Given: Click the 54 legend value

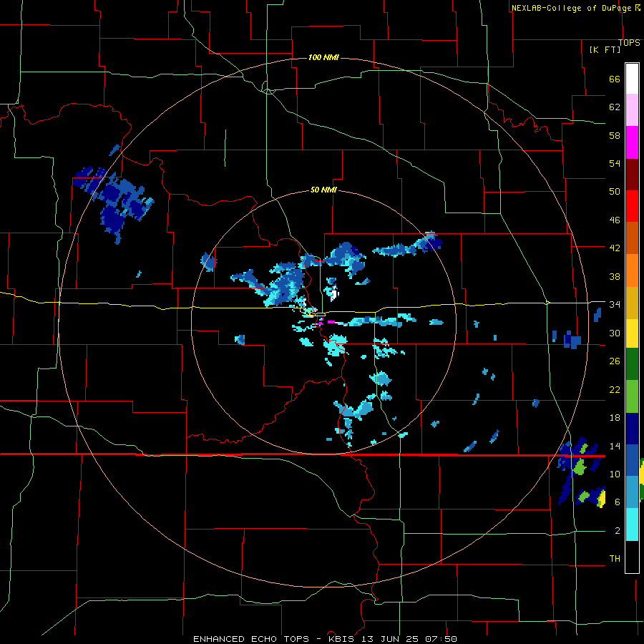Looking at the screenshot, I should 615,163.
